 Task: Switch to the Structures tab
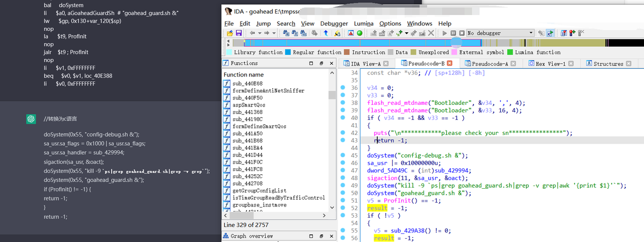(x=608, y=63)
